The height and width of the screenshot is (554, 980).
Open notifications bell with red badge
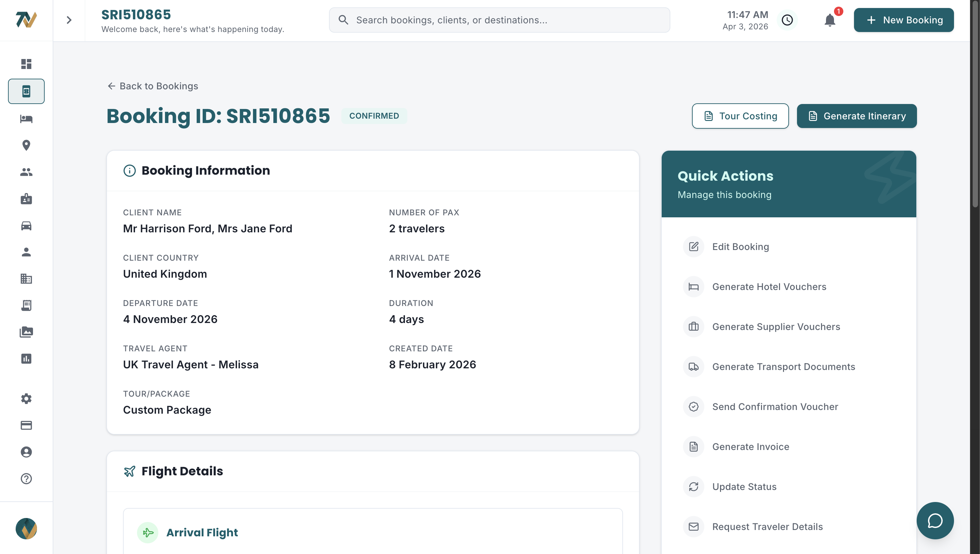[x=830, y=20]
